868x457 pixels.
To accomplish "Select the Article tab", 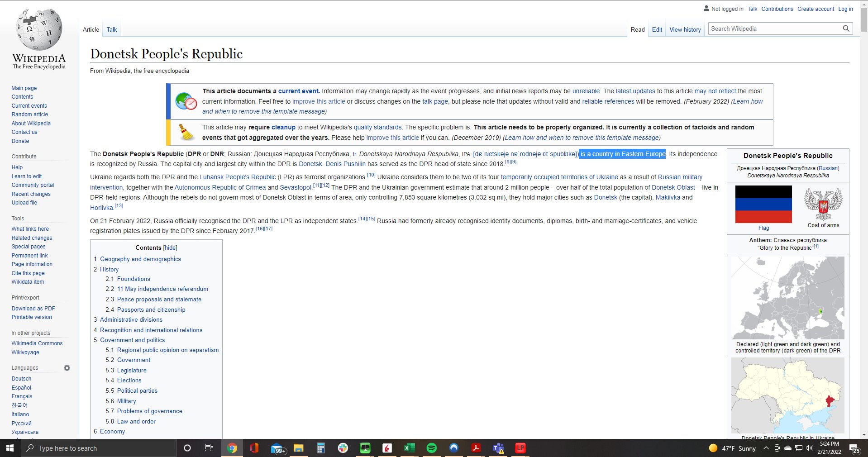I will pos(91,29).
